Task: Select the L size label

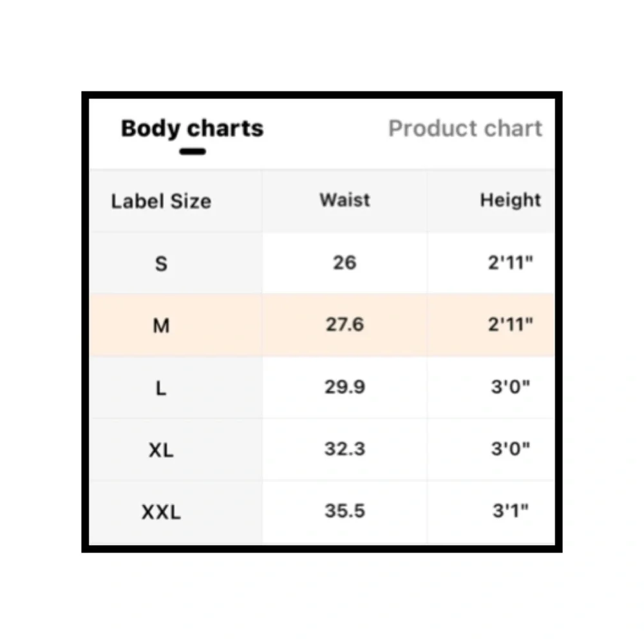Action: (x=161, y=388)
